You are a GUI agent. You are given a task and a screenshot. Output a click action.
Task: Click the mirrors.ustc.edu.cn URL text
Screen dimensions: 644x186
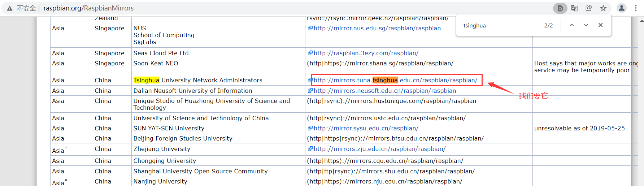[x=386, y=118]
